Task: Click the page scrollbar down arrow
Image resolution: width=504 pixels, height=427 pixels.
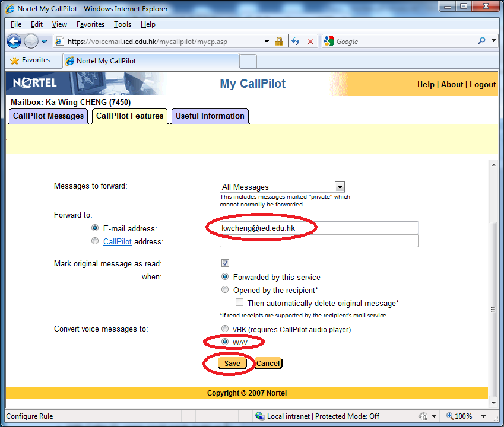Action: pos(493,403)
